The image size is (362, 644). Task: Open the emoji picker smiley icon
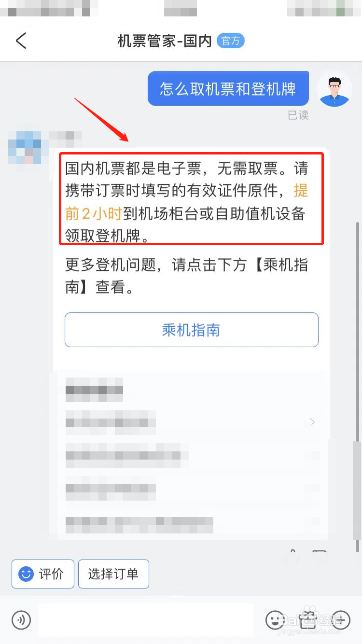point(275,619)
